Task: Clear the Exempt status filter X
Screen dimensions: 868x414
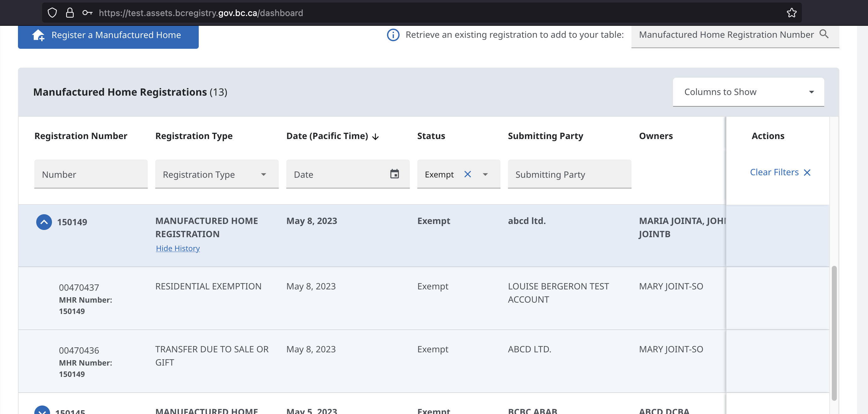Action: (467, 174)
